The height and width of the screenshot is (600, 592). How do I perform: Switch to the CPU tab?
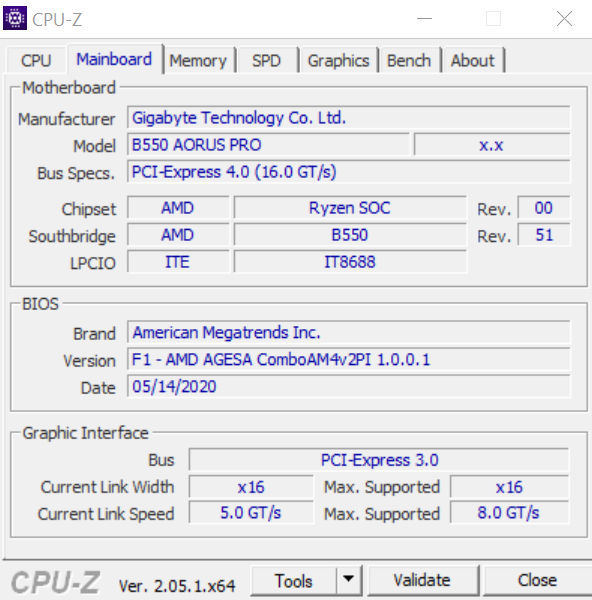point(36,60)
